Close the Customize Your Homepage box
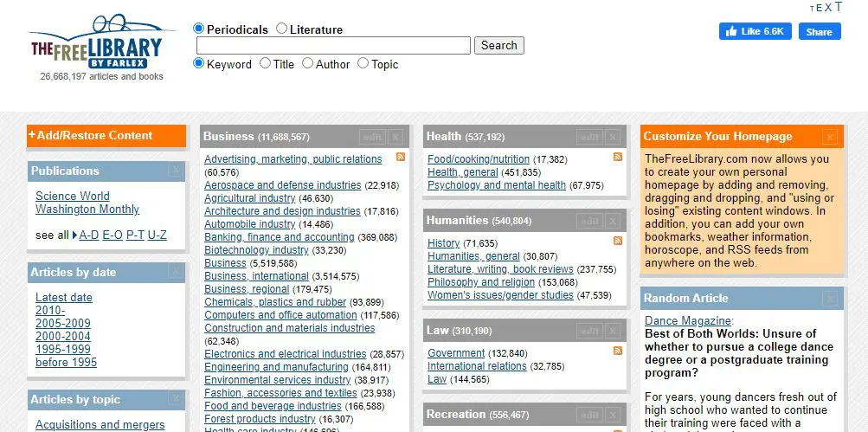The width and height of the screenshot is (868, 432). [829, 136]
